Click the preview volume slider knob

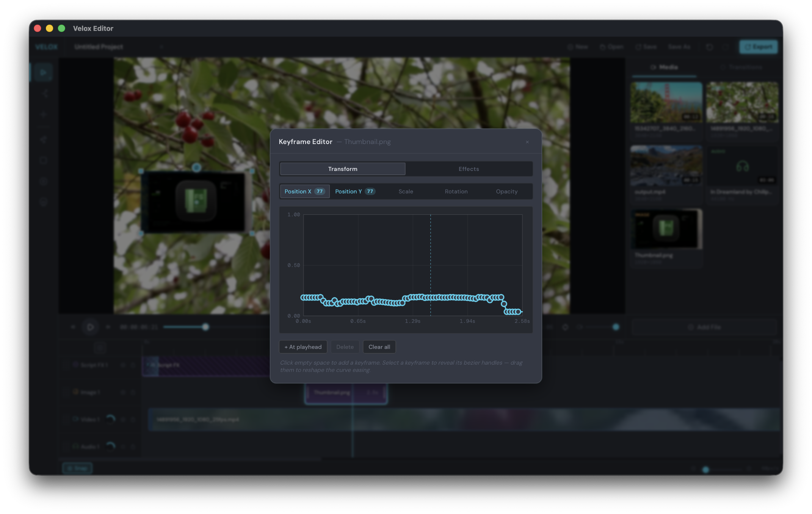(x=616, y=327)
